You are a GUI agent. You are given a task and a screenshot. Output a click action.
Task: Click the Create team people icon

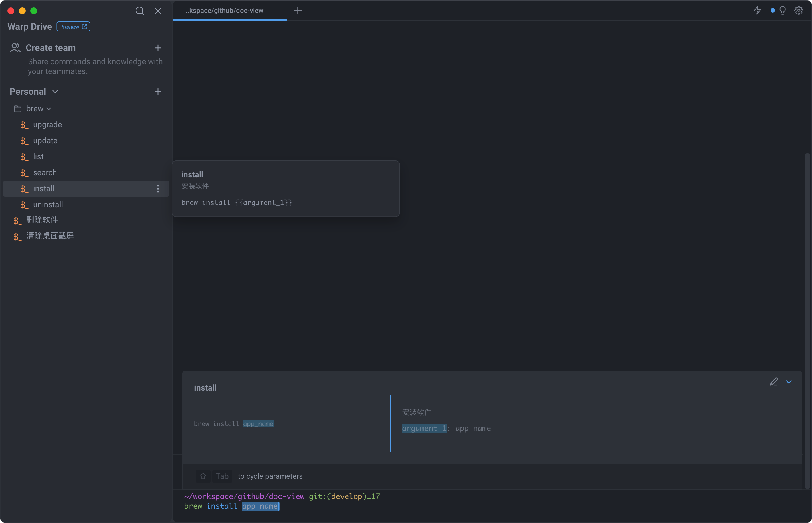pos(15,48)
